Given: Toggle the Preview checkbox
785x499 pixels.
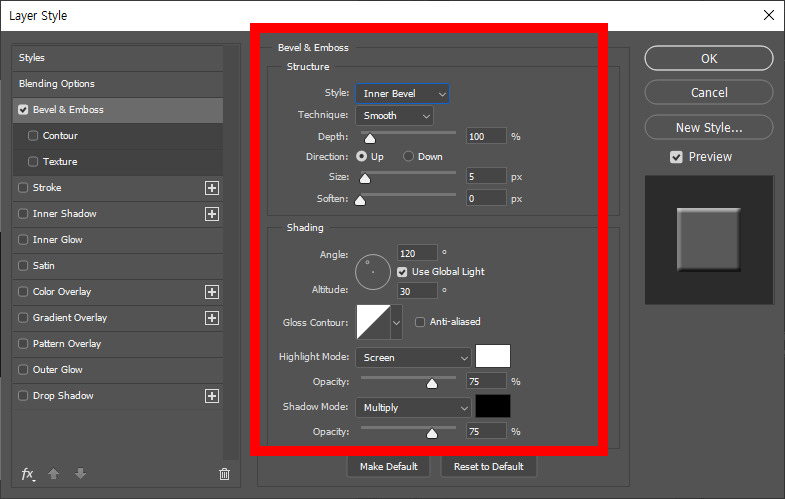Looking at the screenshot, I should (676, 157).
